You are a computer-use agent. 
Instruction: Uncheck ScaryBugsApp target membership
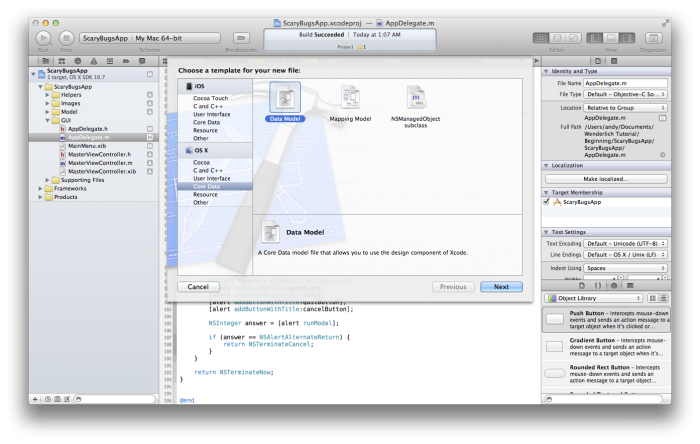pos(546,202)
